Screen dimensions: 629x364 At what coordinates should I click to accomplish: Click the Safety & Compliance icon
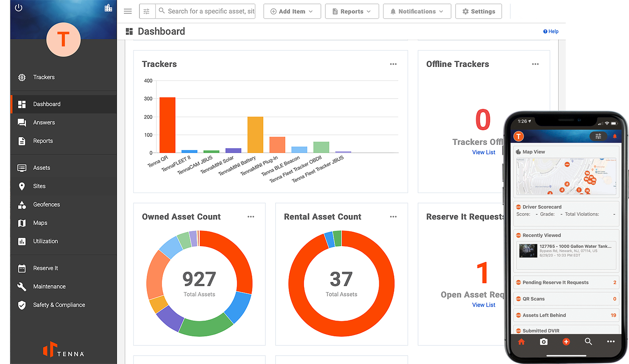23,305
